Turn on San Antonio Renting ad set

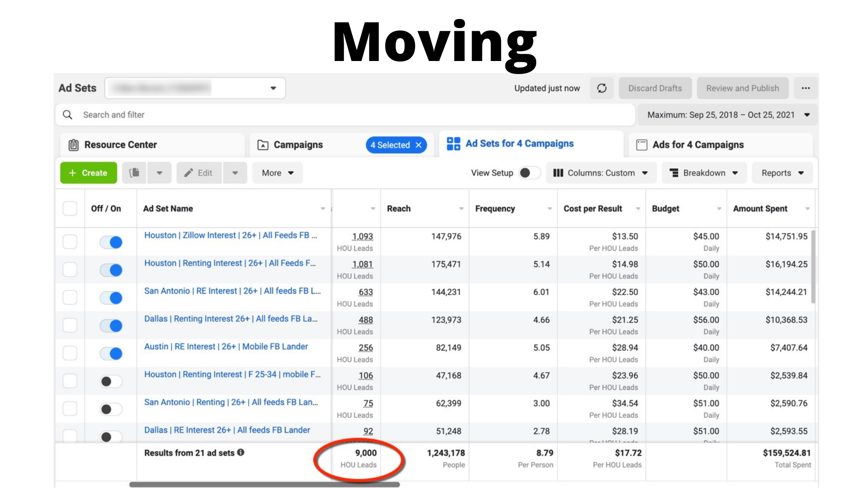pos(111,409)
